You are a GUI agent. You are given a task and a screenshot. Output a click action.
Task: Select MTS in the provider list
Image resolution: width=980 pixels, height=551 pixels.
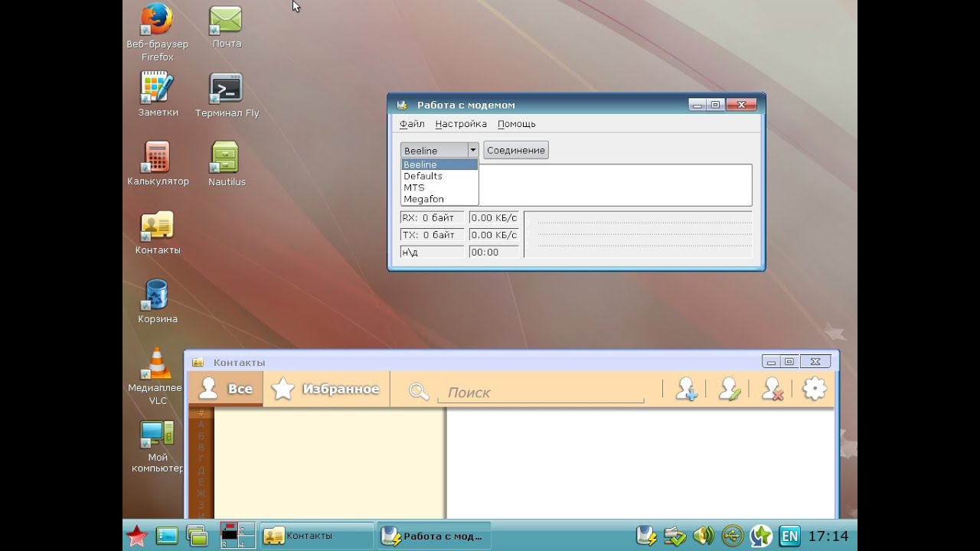point(439,187)
